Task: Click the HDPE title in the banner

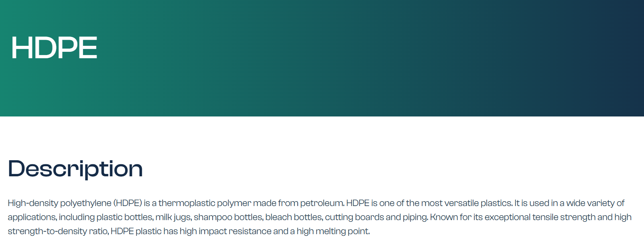Action: pos(54,48)
